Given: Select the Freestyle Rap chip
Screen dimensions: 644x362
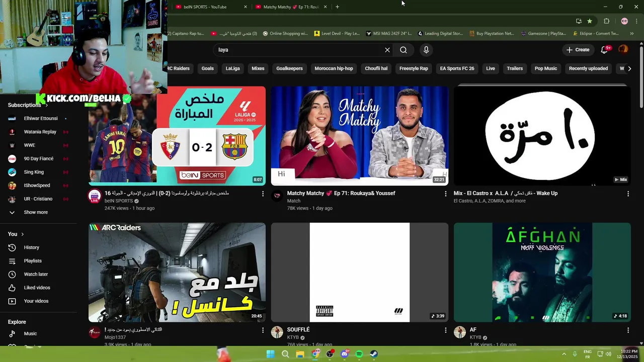Looking at the screenshot, I should [414, 68].
